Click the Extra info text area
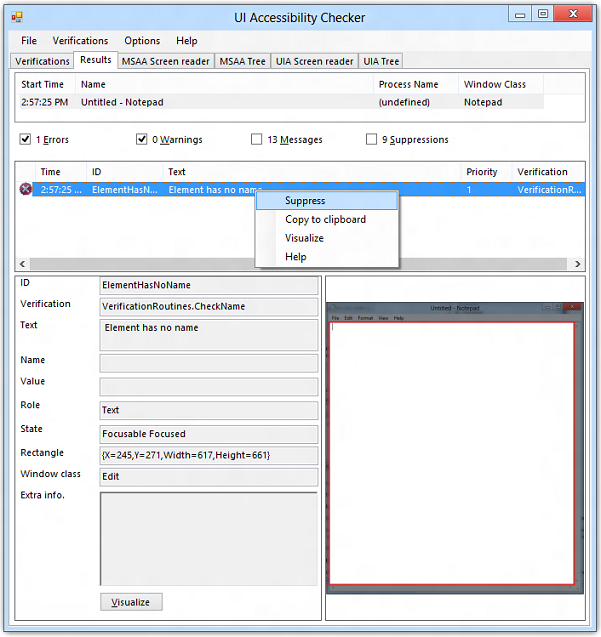601x637 pixels. (x=208, y=539)
